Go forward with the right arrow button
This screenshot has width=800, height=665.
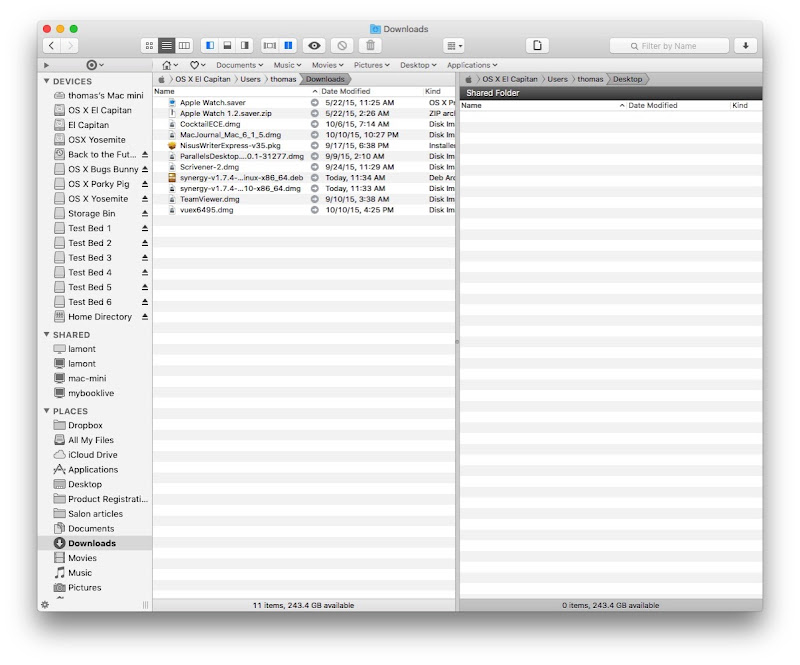pos(70,45)
